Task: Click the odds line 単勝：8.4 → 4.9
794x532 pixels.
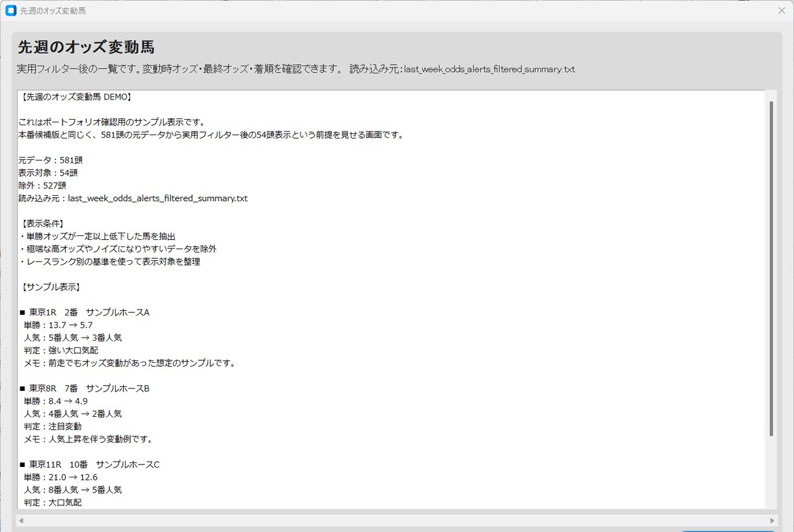Action: (x=56, y=401)
